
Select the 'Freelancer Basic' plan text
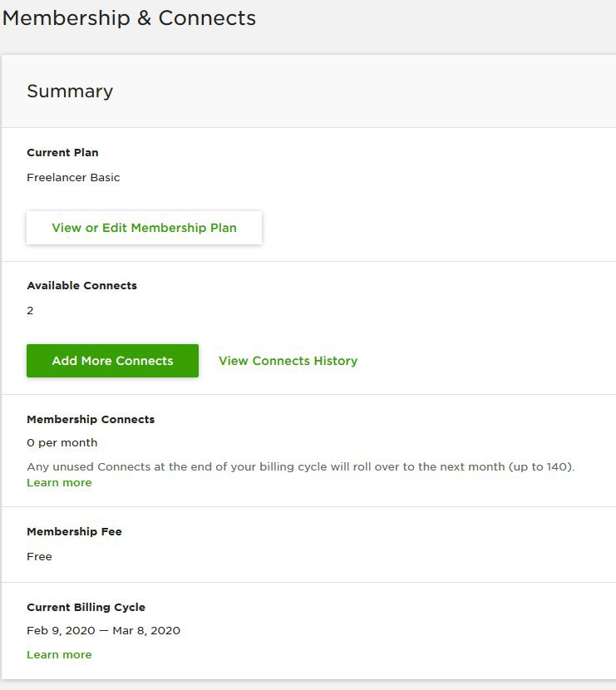pos(73,177)
